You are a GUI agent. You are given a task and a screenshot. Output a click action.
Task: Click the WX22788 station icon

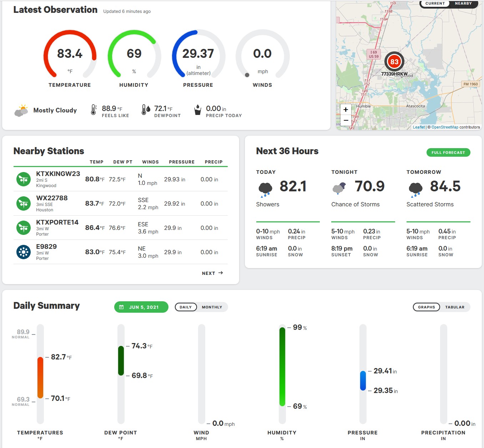point(24,203)
